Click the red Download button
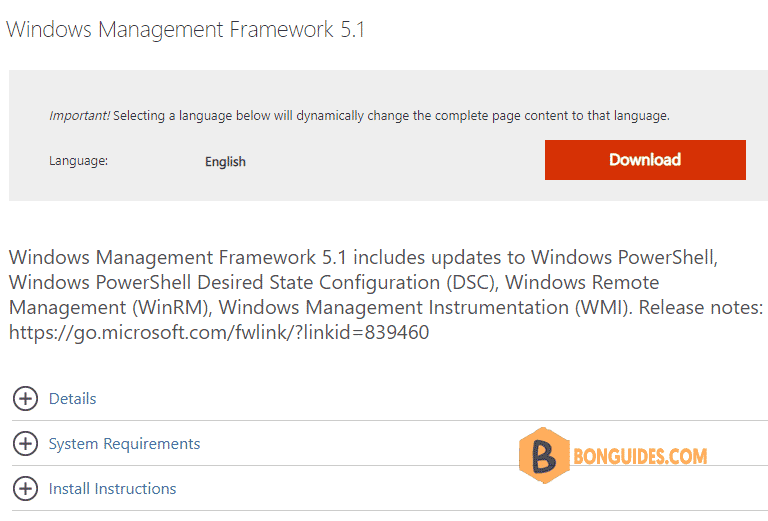 pyautogui.click(x=645, y=160)
